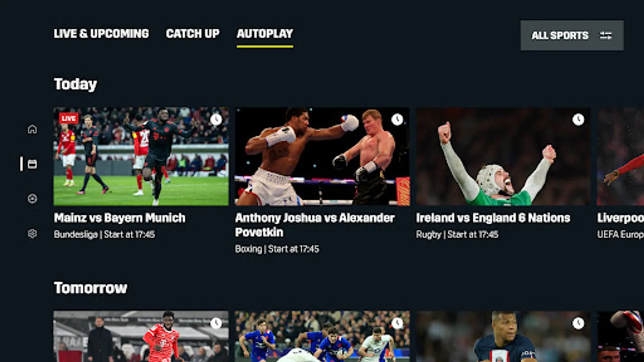Set reminder on tomorrow's PSG player card
The height and width of the screenshot is (362, 644).
pos(578,323)
